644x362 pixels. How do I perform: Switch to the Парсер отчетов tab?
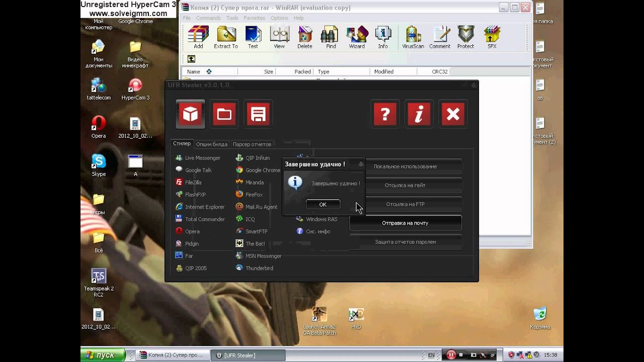[x=252, y=144]
